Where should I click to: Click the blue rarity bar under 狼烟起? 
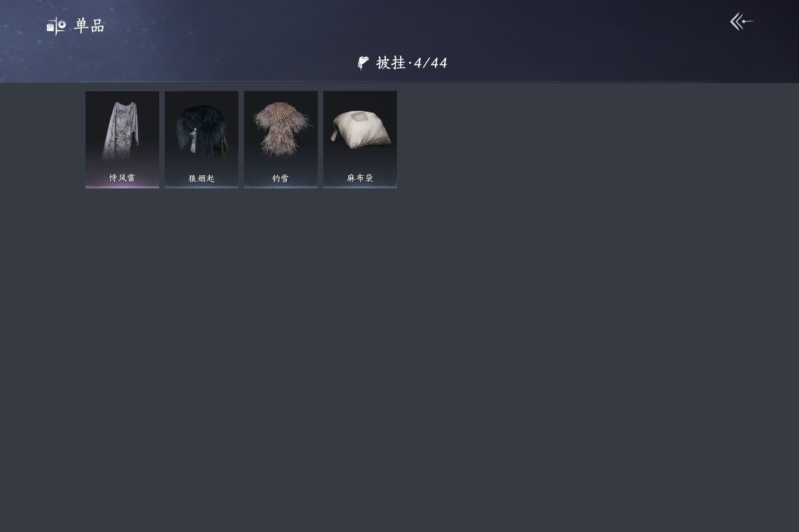(x=201, y=186)
